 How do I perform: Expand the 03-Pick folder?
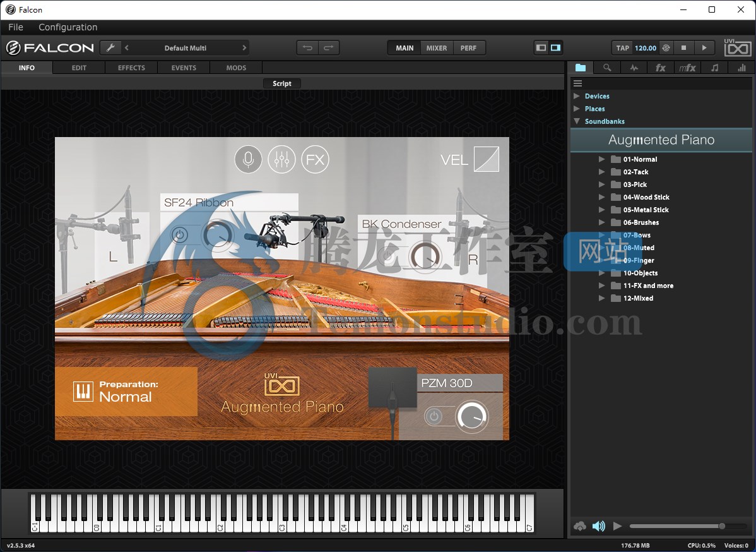click(602, 184)
